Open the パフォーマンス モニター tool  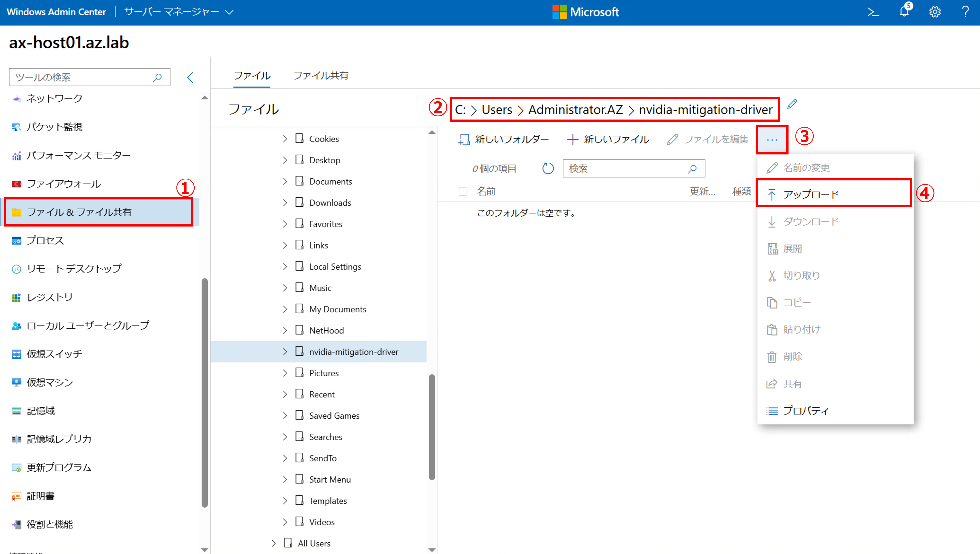click(78, 155)
